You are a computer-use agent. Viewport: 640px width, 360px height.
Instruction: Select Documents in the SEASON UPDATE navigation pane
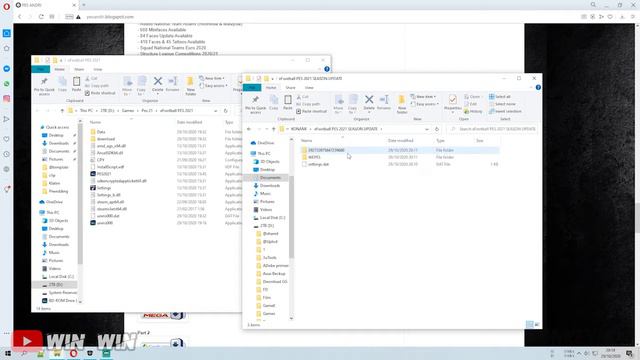(269, 178)
